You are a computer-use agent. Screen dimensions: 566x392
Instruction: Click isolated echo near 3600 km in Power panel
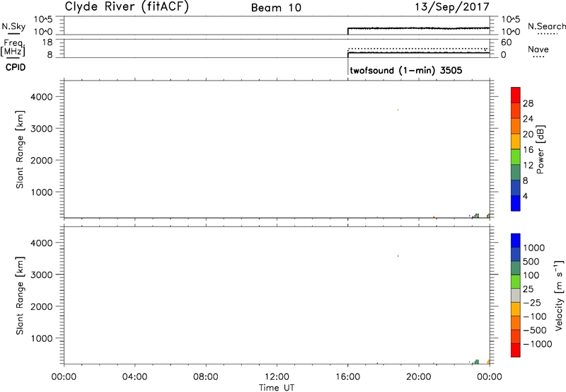(398, 110)
